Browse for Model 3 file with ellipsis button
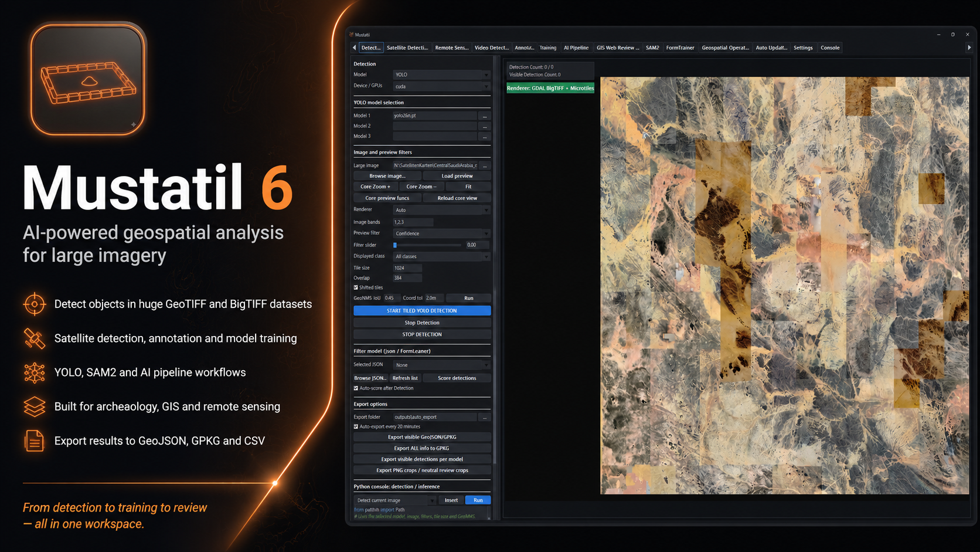Image resolution: width=980 pixels, height=552 pixels. (485, 137)
